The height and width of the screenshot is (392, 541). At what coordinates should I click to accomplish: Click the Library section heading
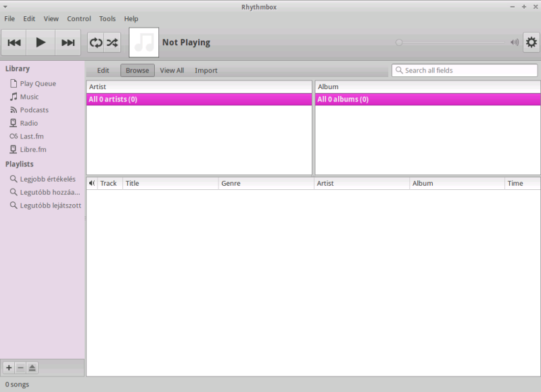coord(18,69)
